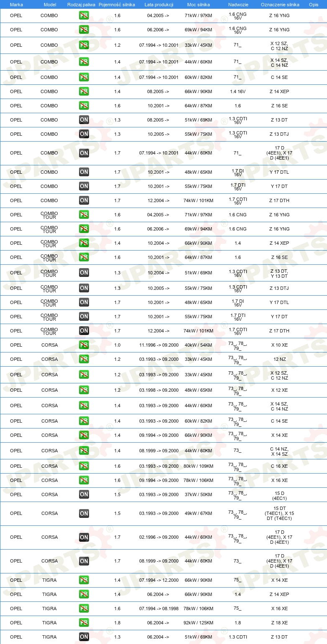Click diesel ON icon in COMBO TOUR Y 13 DT row
This screenshot has height=644, width=327.
pos(84,273)
